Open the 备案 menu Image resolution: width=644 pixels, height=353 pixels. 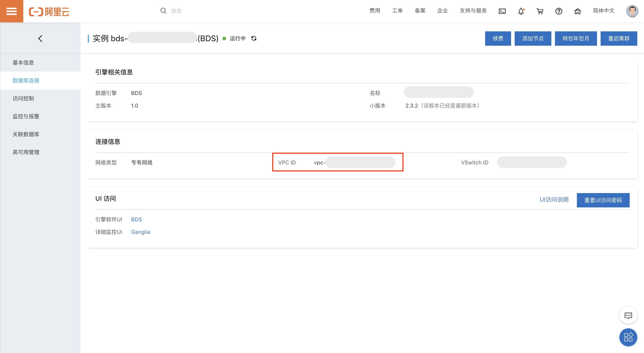click(420, 11)
